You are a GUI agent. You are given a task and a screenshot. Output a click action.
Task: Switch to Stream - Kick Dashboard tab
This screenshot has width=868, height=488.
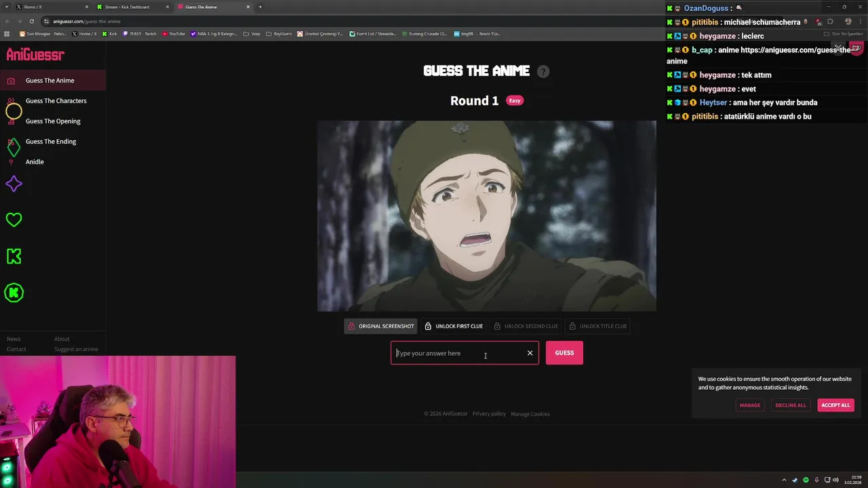pyautogui.click(x=132, y=7)
